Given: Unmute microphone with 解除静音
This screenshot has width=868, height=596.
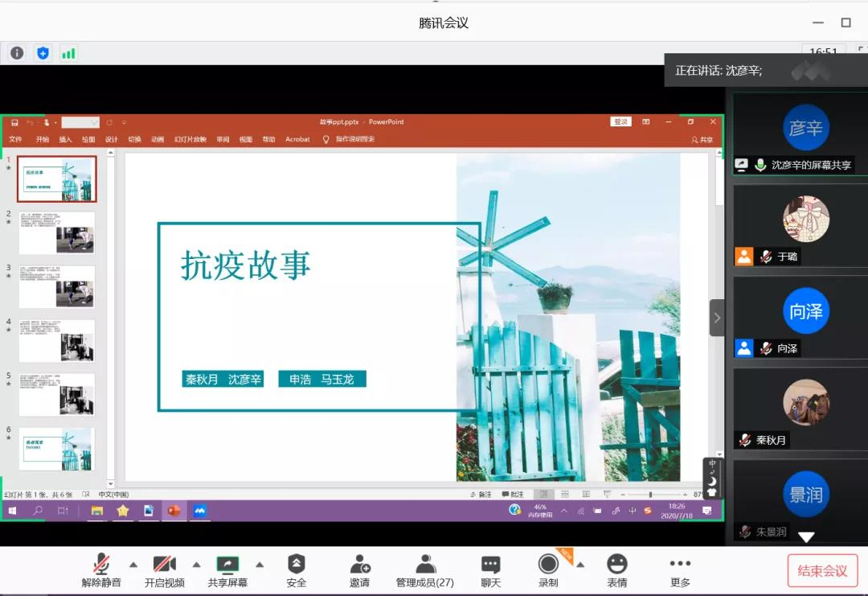Looking at the screenshot, I should (101, 569).
